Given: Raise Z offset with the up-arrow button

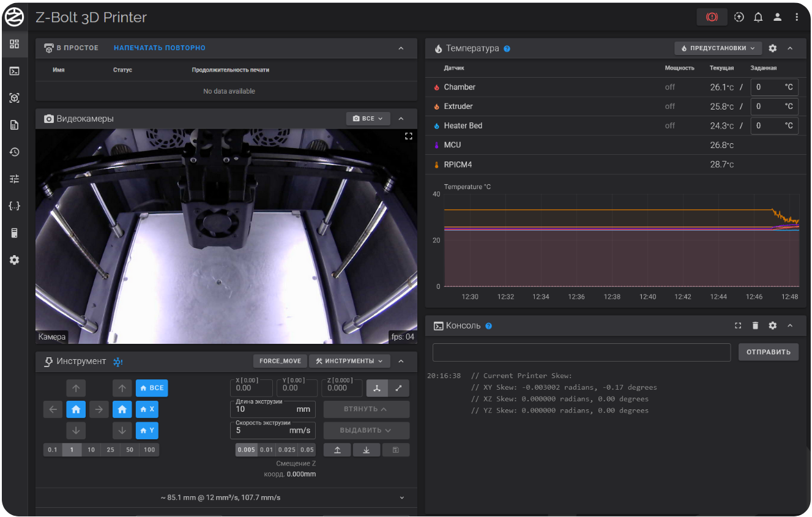Looking at the screenshot, I should coord(337,450).
